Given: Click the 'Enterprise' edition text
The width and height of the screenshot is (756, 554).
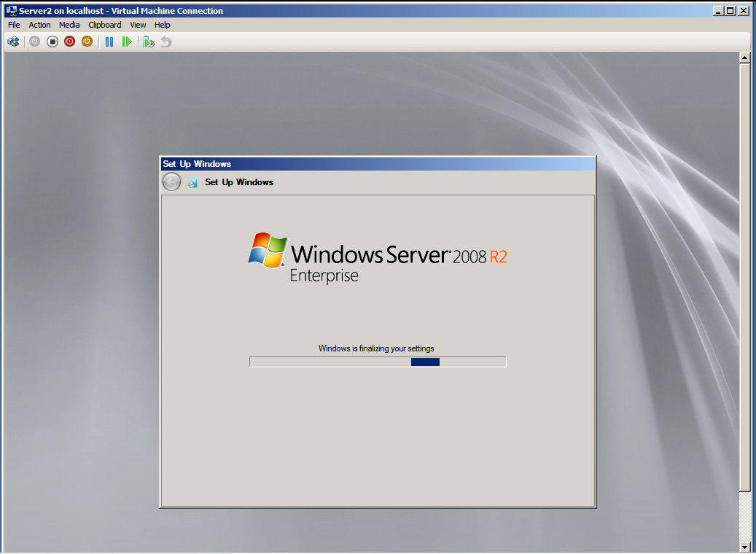Looking at the screenshot, I should tap(324, 276).
